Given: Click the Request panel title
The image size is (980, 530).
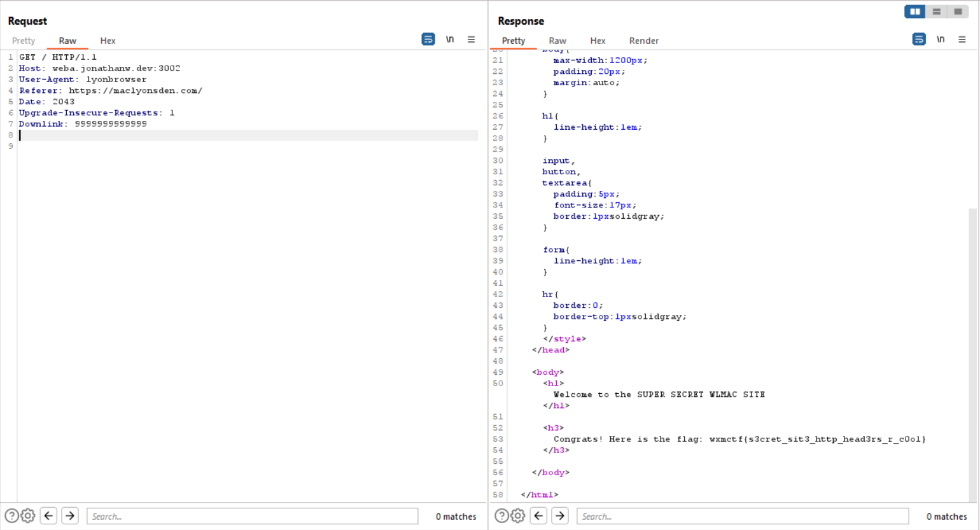Looking at the screenshot, I should click(27, 21).
